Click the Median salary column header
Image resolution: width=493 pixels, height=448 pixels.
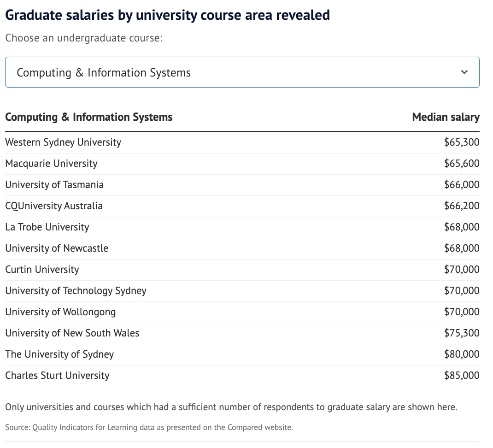446,117
